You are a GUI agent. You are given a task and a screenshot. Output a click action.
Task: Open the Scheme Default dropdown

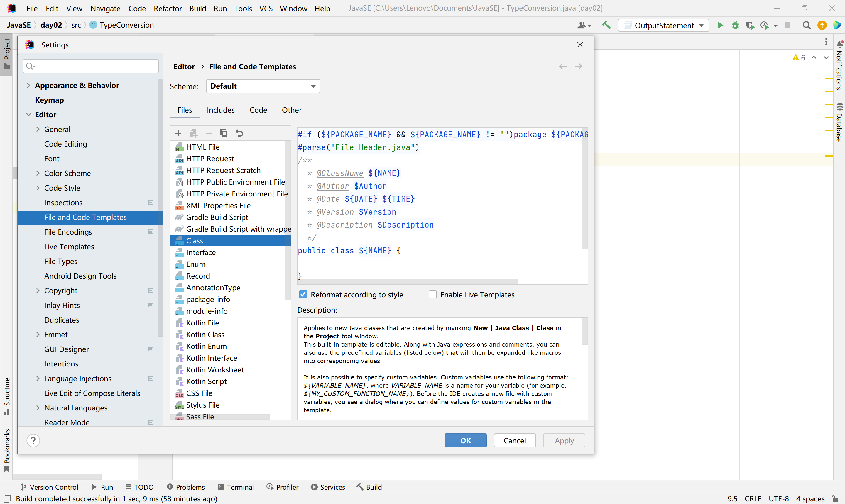[x=263, y=86]
